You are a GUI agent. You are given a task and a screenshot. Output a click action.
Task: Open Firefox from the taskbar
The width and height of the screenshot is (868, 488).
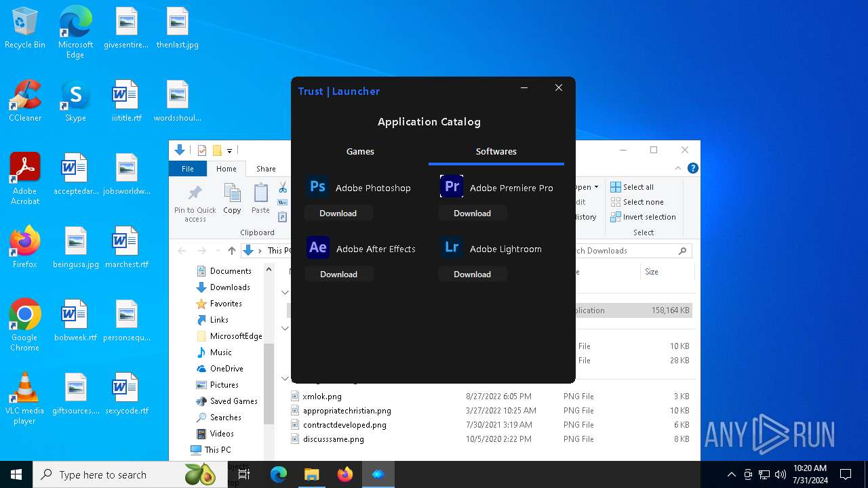[345, 474]
